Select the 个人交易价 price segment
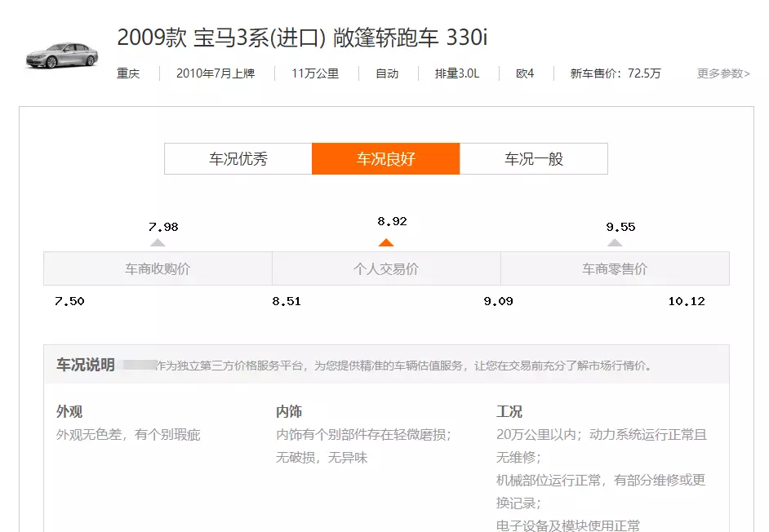This screenshot has width=769, height=532. (x=386, y=268)
